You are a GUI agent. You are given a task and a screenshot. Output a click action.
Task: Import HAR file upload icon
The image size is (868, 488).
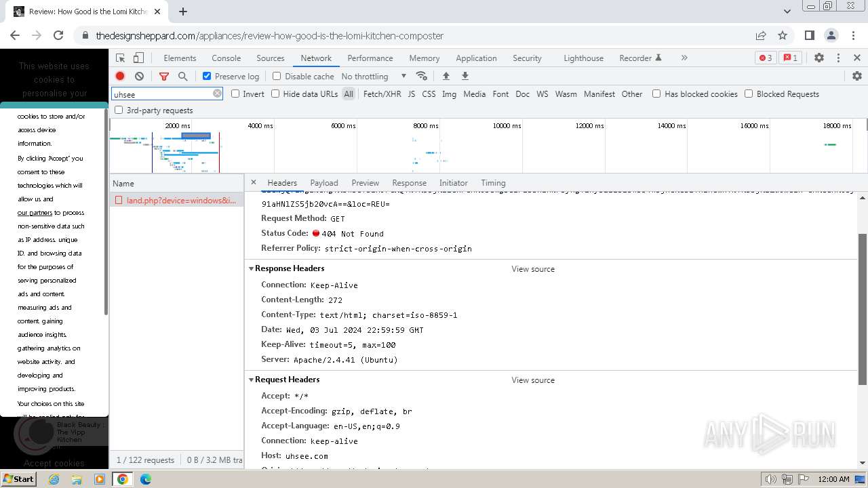(446, 76)
